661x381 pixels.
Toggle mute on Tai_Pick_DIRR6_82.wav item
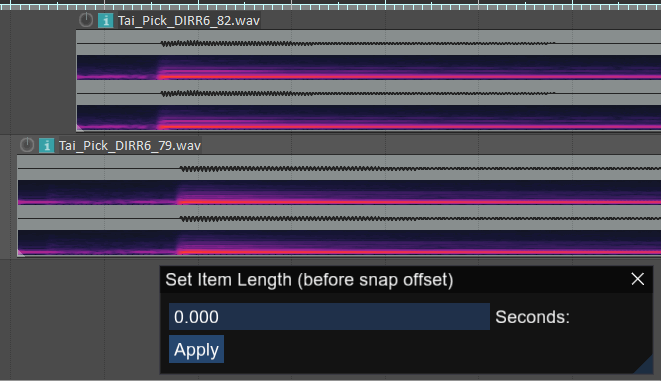pos(86,20)
